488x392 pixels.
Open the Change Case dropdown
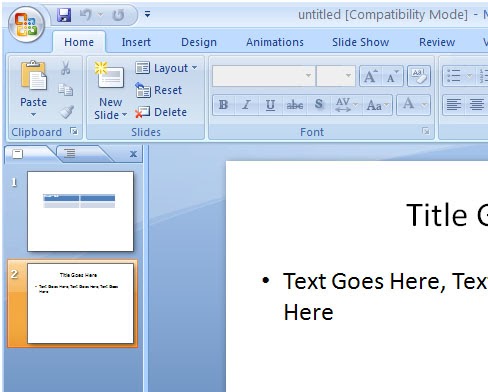pos(377,105)
